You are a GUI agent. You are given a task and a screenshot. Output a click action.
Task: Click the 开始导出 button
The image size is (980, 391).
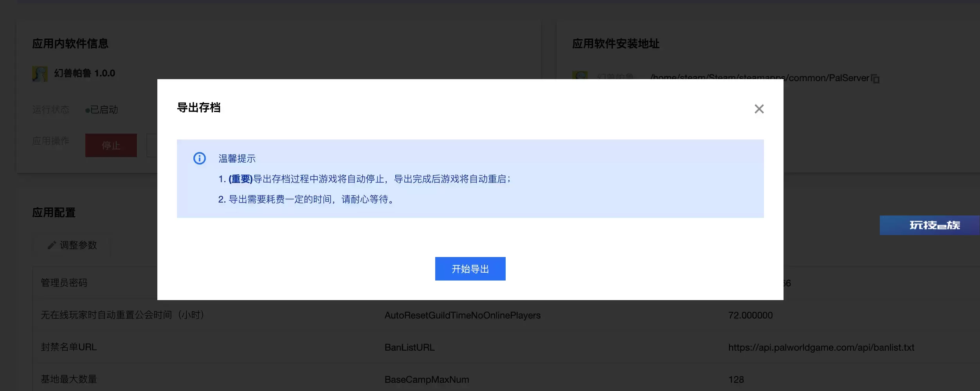470,269
